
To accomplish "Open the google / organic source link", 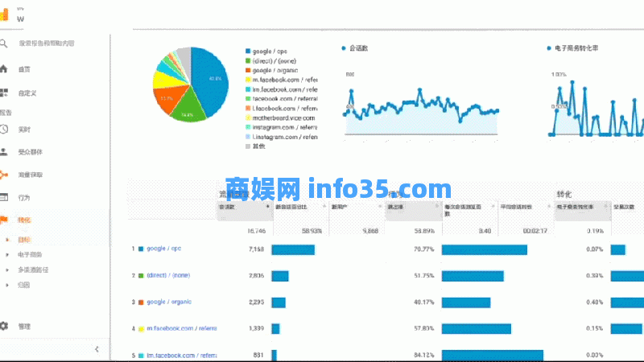I will [169, 302].
